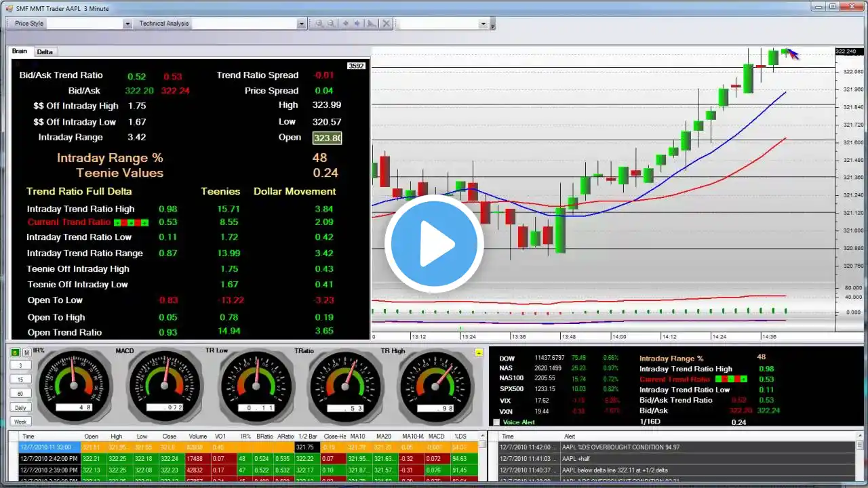This screenshot has width=868, height=488.
Task: Click the yellow plus button above gauges
Action: click(x=479, y=352)
